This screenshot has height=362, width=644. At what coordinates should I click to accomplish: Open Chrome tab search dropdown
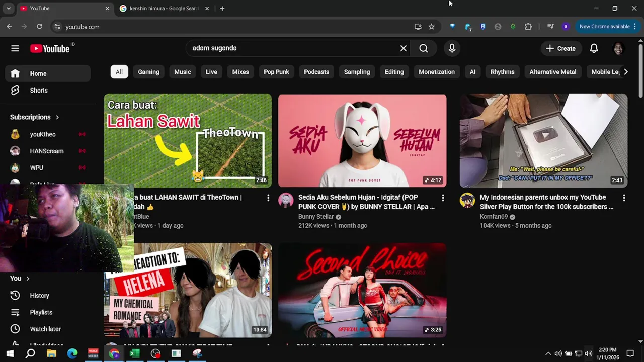[9, 9]
